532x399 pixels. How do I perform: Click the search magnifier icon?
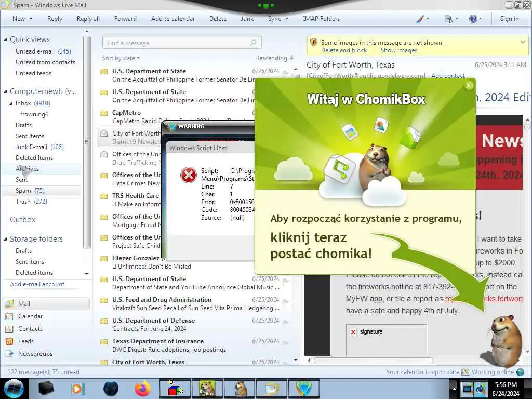[254, 43]
